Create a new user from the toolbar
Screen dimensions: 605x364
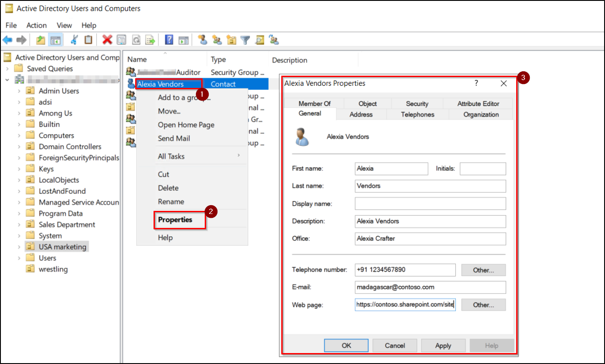[x=203, y=40]
